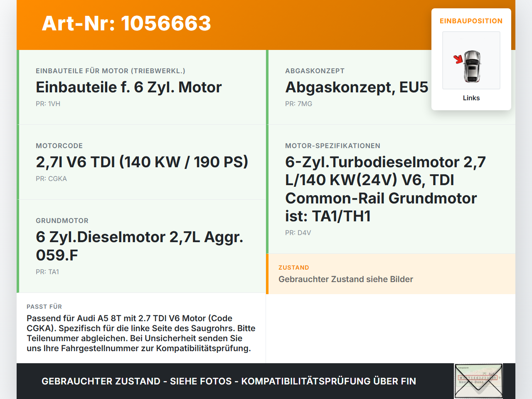Image resolution: width=532 pixels, height=399 pixels.
Task: Click the footer Gebrauchter Zustand banner text
Action: pyautogui.click(x=229, y=381)
